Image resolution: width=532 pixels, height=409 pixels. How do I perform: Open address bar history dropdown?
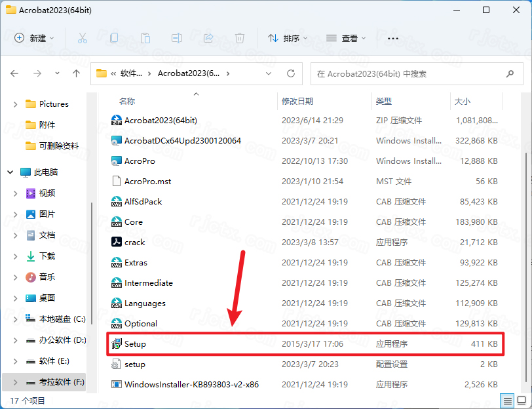tap(269, 73)
